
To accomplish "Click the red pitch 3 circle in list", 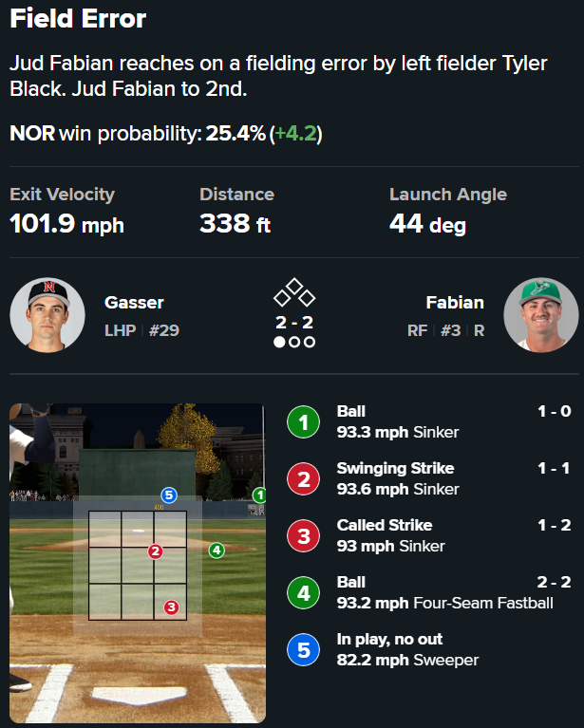I will 303,535.
